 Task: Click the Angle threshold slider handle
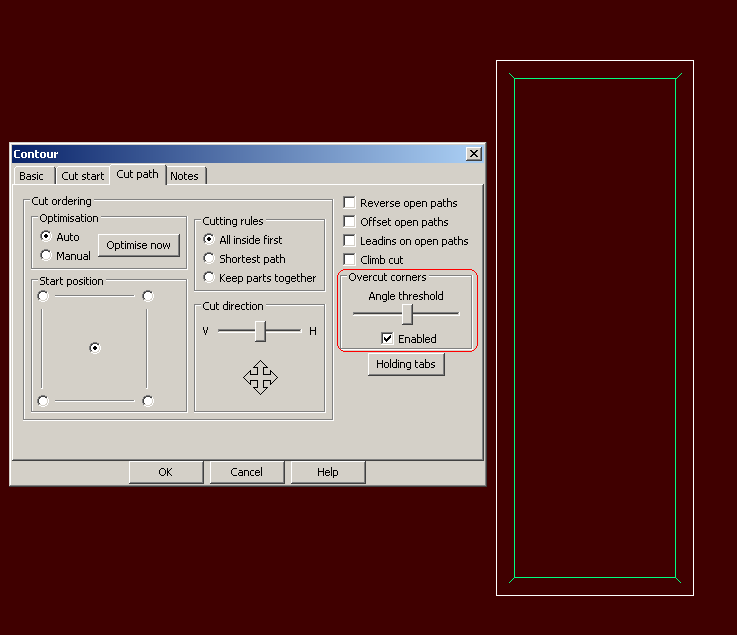tap(408, 314)
